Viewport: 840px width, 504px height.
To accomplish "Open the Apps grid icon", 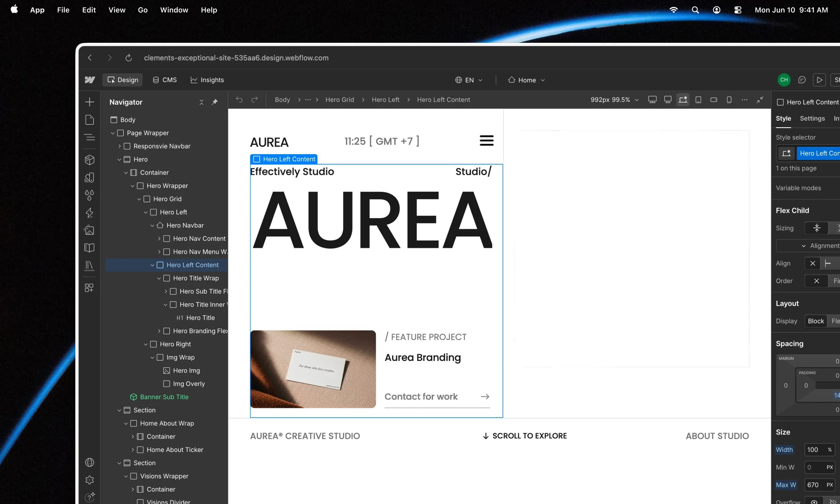I will click(x=89, y=288).
